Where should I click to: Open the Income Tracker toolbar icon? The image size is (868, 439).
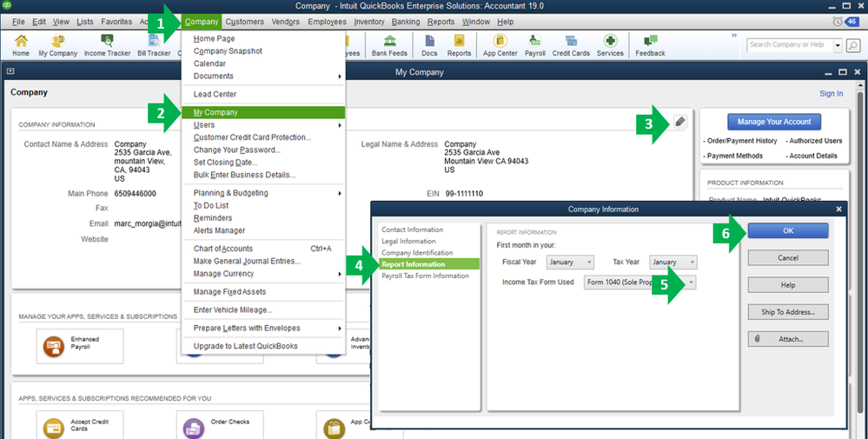click(108, 45)
